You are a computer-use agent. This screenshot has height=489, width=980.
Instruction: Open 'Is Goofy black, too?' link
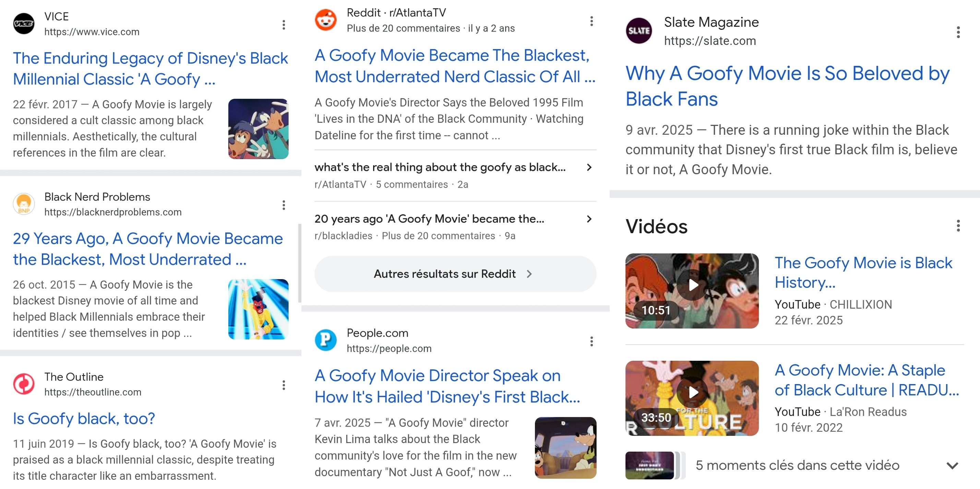click(84, 419)
